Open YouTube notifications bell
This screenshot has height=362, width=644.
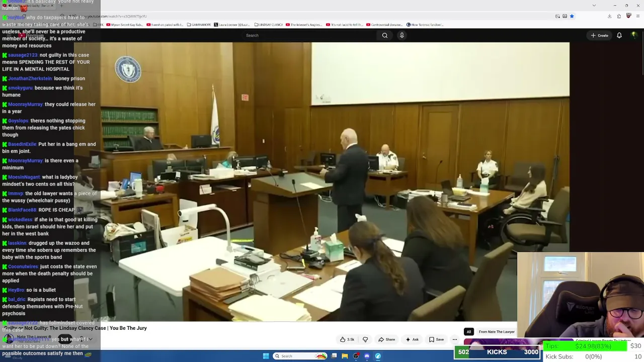point(619,35)
